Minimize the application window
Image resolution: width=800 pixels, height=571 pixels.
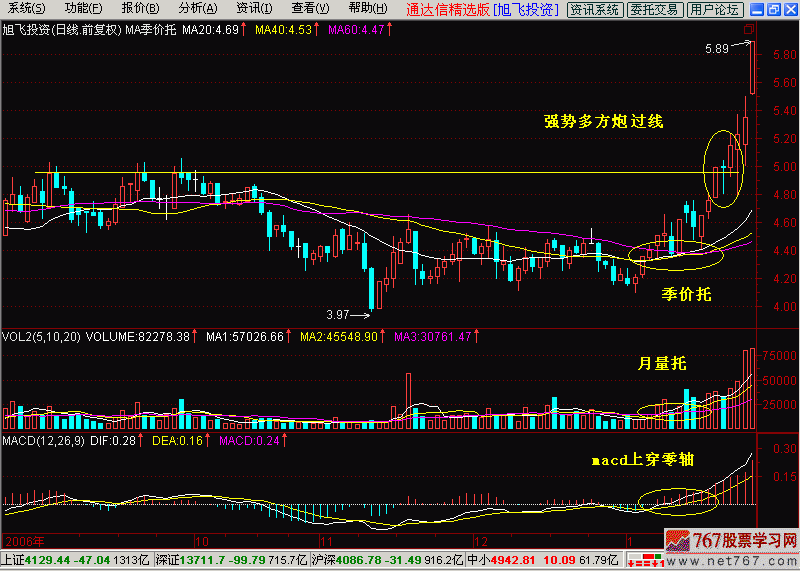click(x=755, y=9)
